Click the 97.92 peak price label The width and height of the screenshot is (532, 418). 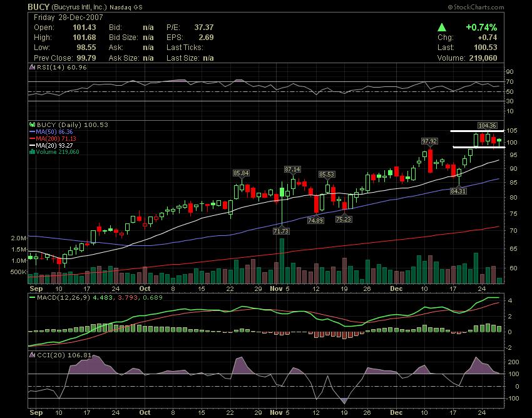(x=429, y=141)
